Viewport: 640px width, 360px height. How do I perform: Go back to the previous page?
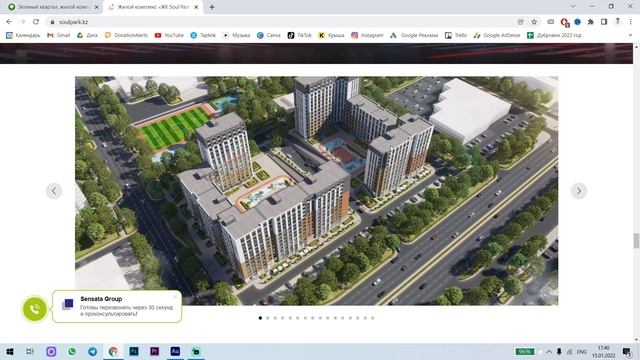click(9, 22)
